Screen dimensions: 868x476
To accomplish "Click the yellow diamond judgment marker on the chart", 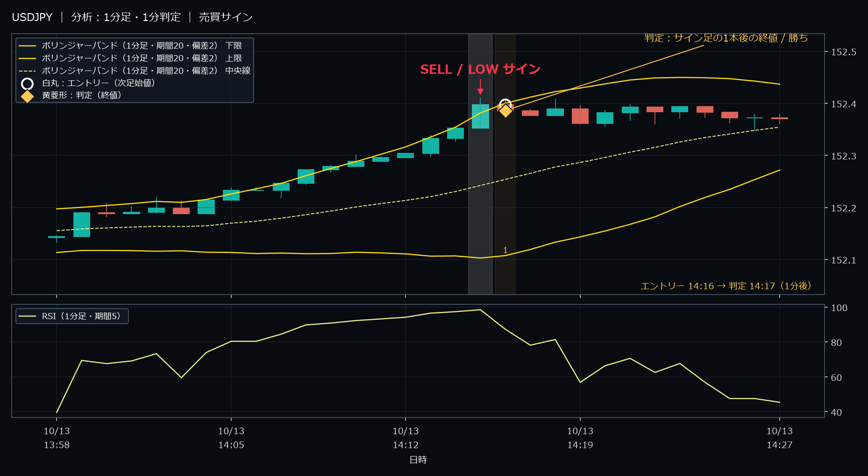I will coord(505,111).
